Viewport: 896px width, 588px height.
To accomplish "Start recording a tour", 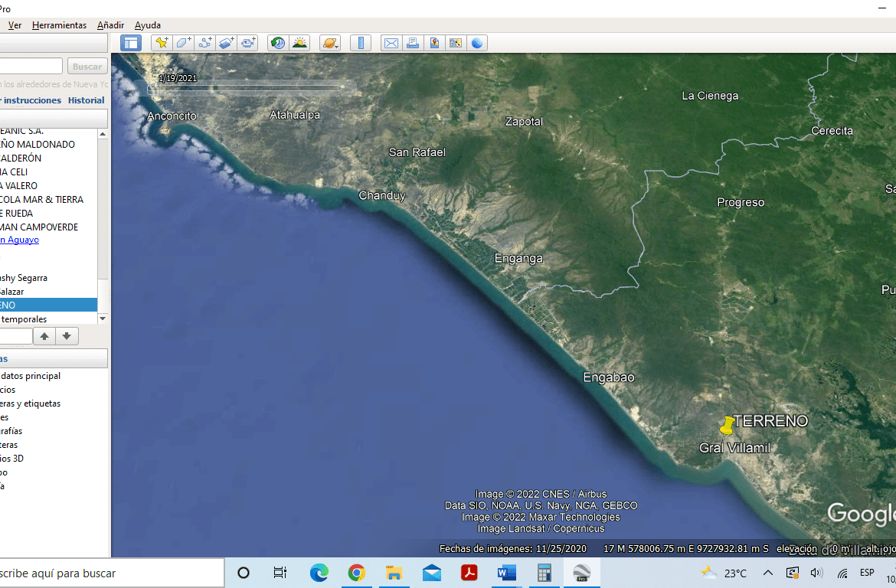I will tap(248, 43).
